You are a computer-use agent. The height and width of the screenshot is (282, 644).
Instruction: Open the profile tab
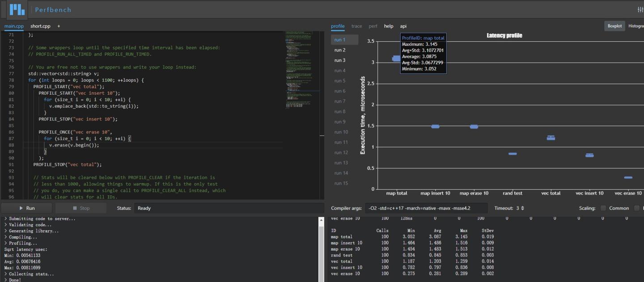(x=338, y=26)
